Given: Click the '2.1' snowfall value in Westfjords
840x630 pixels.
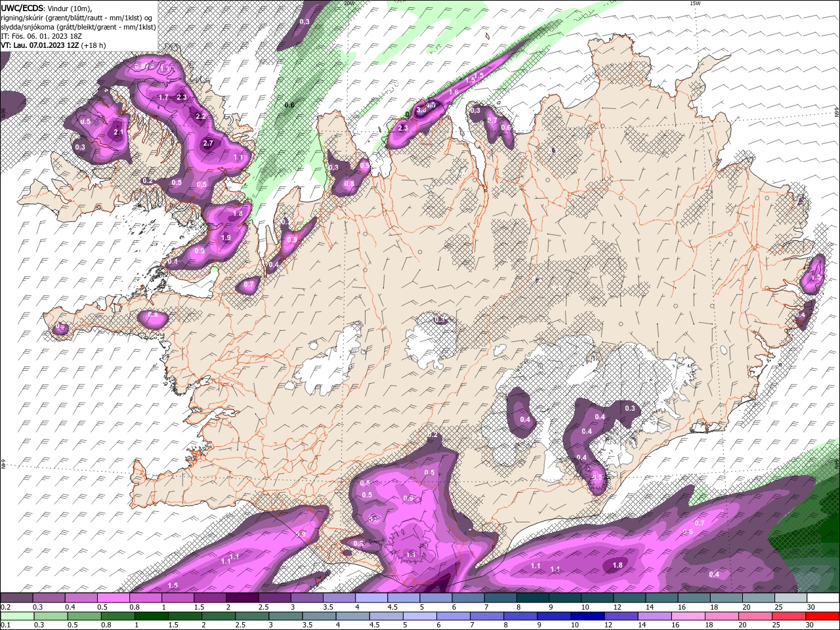Looking at the screenshot, I should click(x=119, y=132).
